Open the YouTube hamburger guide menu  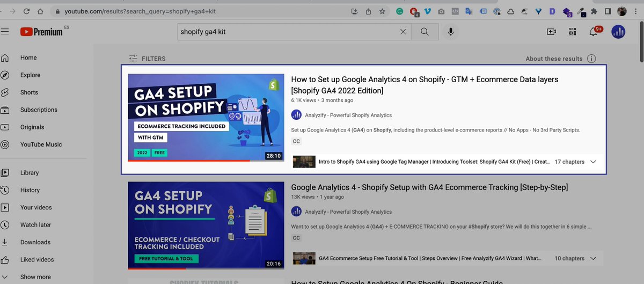click(x=5, y=32)
